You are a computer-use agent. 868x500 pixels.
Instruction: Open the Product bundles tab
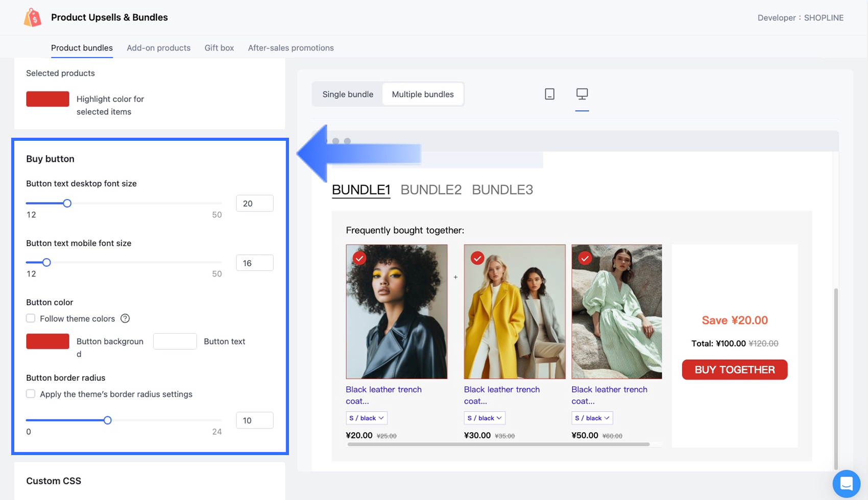pos(82,48)
